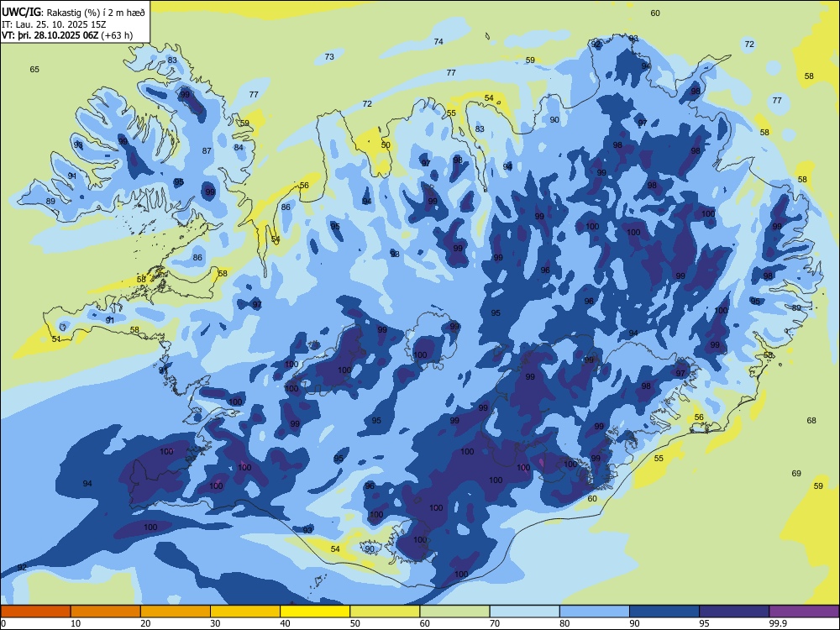
Task: Select the legend tick label '20'
Action: [145, 623]
